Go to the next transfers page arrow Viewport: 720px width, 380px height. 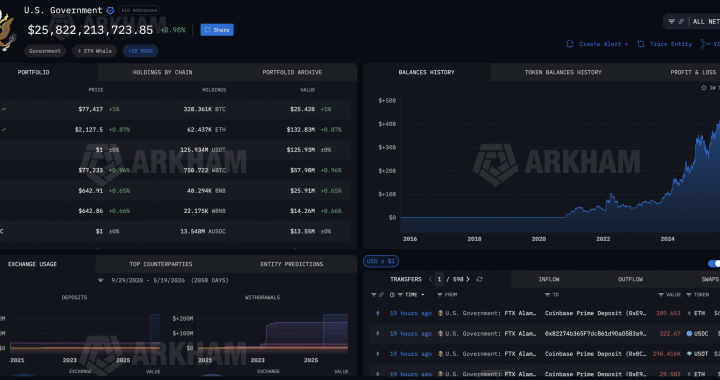coord(468,279)
